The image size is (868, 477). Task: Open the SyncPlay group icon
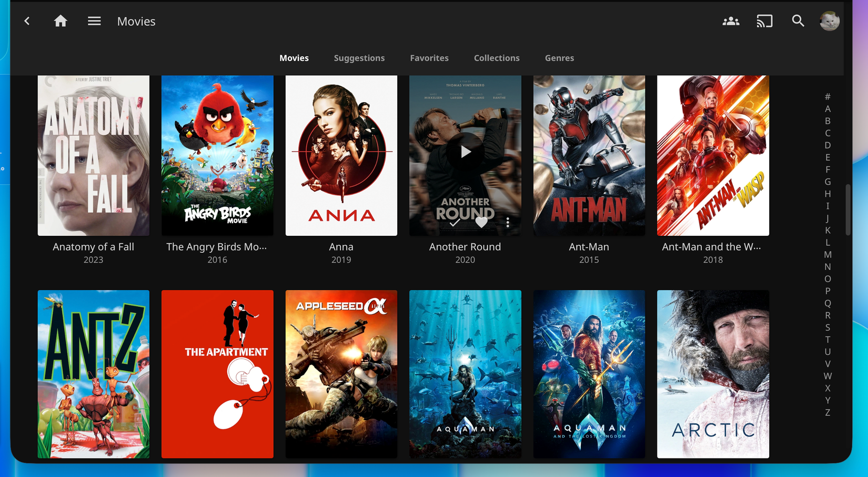click(731, 21)
